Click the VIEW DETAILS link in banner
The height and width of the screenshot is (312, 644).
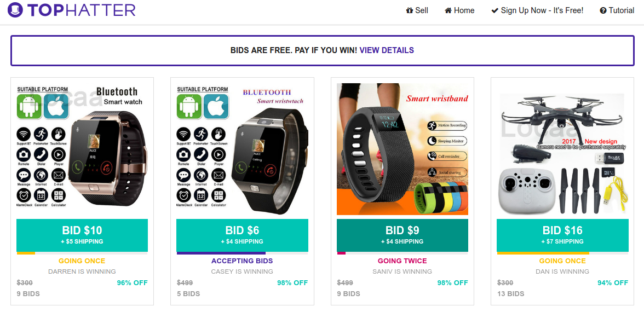387,50
